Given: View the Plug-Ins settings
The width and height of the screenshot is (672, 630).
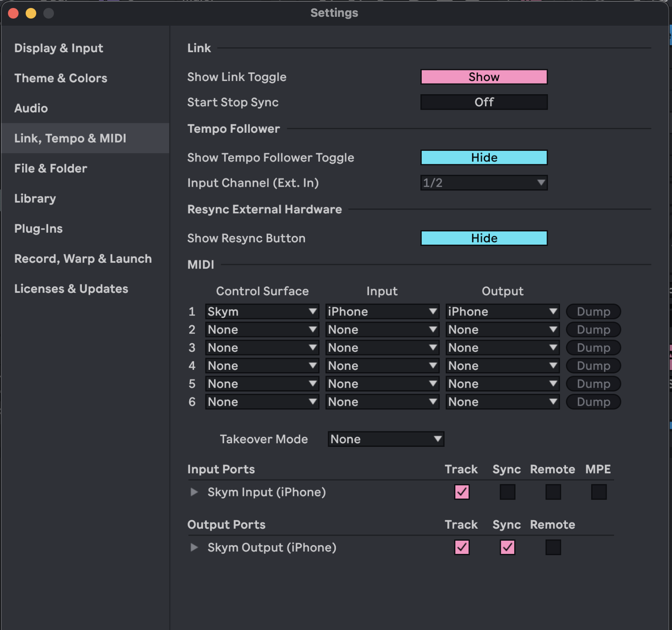Looking at the screenshot, I should click(x=38, y=228).
